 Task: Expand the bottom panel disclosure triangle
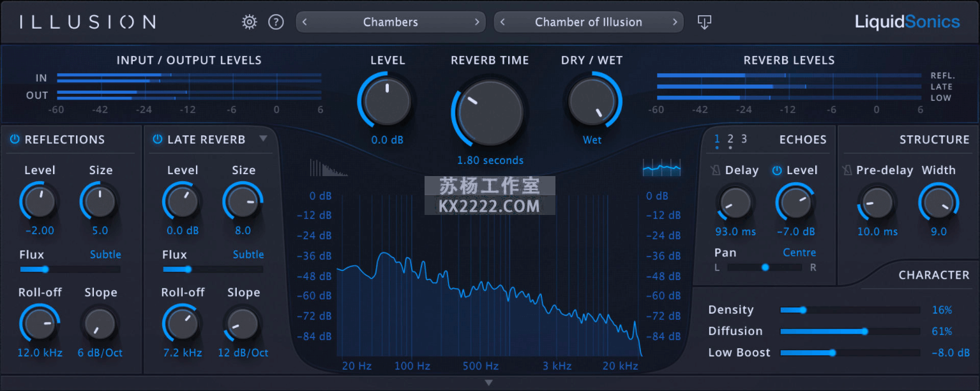(x=489, y=383)
